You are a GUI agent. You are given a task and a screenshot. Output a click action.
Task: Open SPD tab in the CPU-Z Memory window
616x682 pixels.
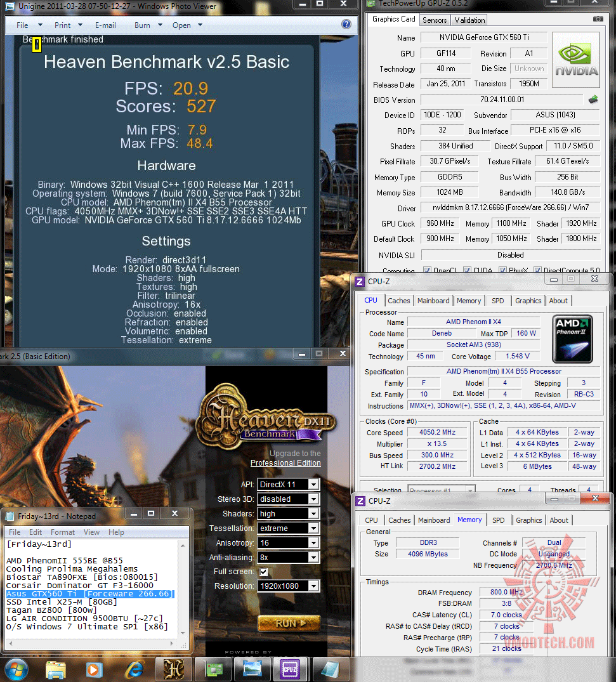pos(499,520)
